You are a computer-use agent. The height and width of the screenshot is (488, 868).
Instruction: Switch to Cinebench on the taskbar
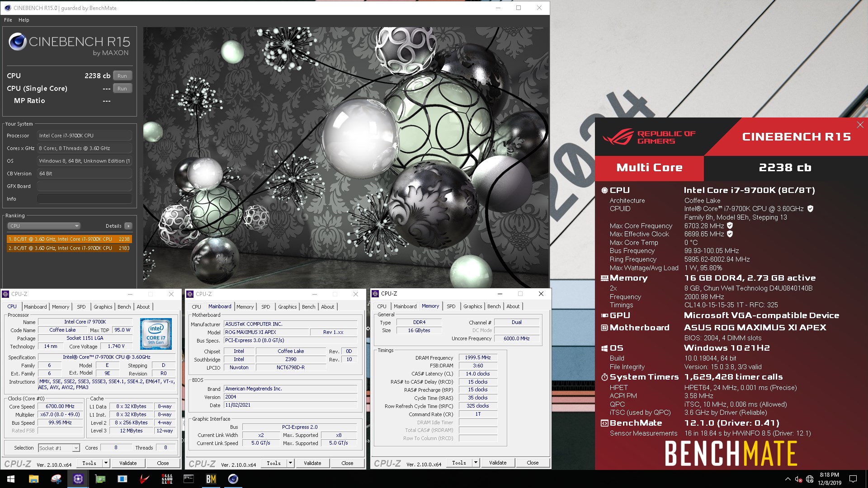[x=233, y=479]
